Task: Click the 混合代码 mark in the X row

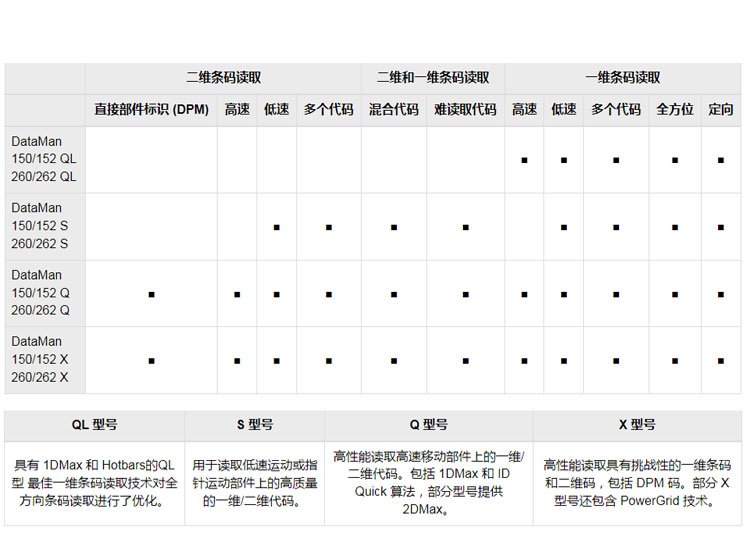Action: [x=394, y=361]
